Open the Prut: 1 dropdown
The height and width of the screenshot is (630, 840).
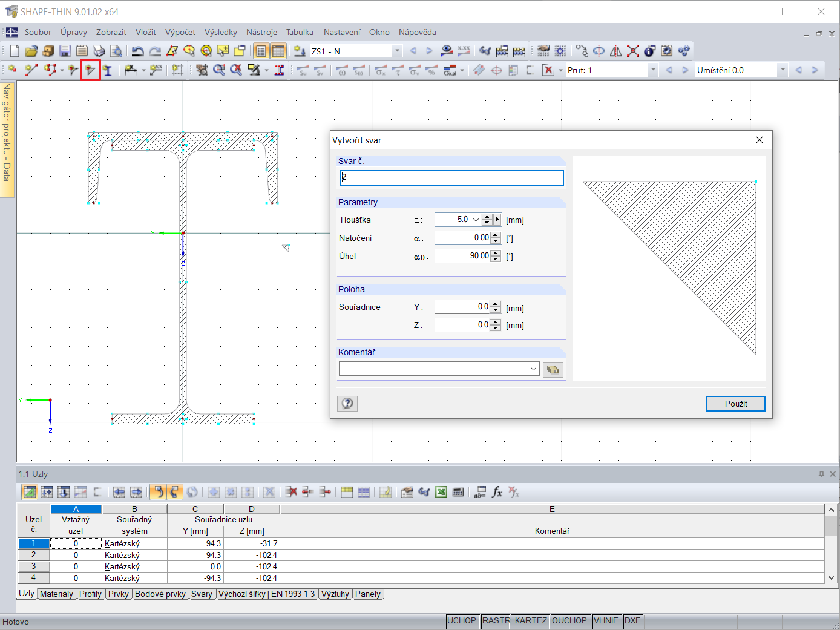pyautogui.click(x=653, y=70)
